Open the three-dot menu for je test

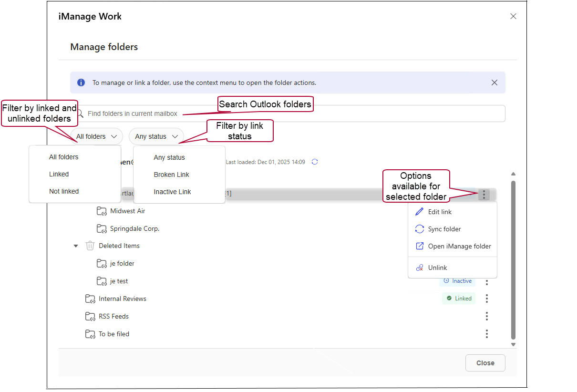pyautogui.click(x=487, y=282)
